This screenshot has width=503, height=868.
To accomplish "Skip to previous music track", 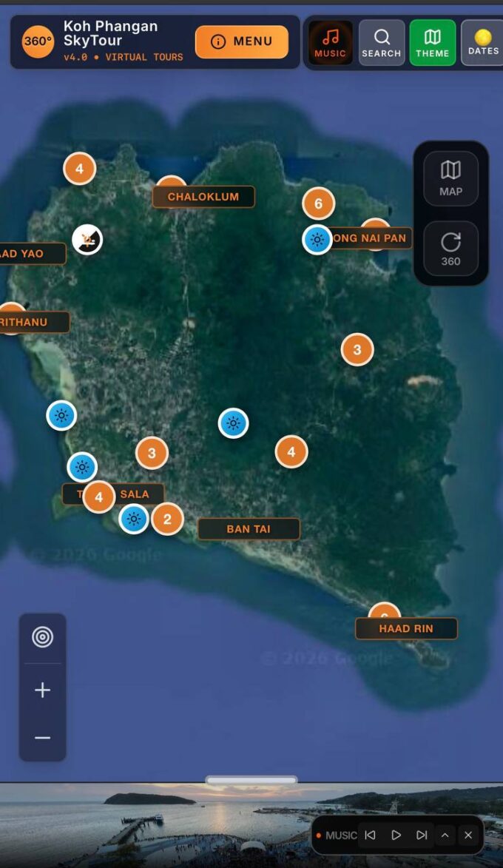I will coord(370,835).
